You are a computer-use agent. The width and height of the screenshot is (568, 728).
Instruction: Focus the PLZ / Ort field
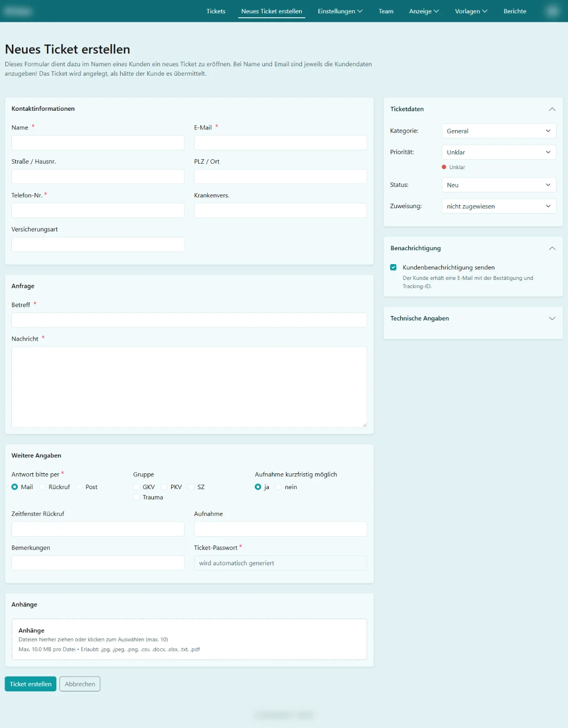click(x=281, y=177)
